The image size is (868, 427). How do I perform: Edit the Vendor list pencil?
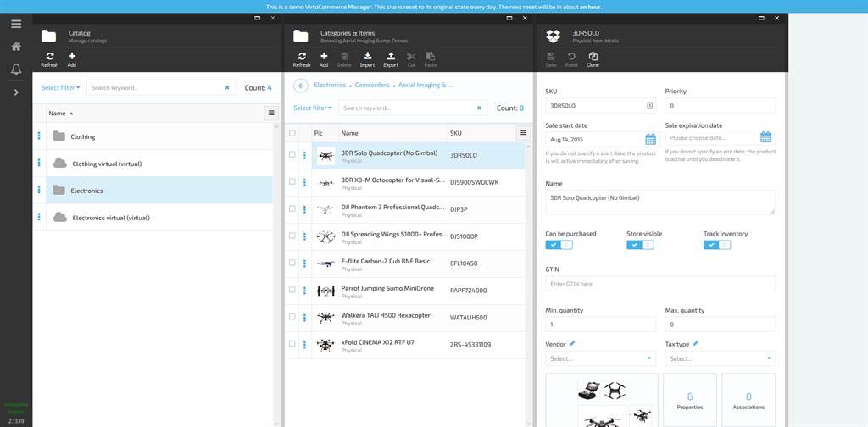[572, 343]
